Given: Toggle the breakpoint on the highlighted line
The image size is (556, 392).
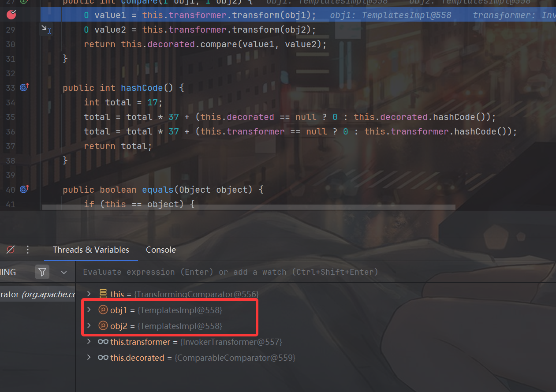Looking at the screenshot, I should point(11,15).
